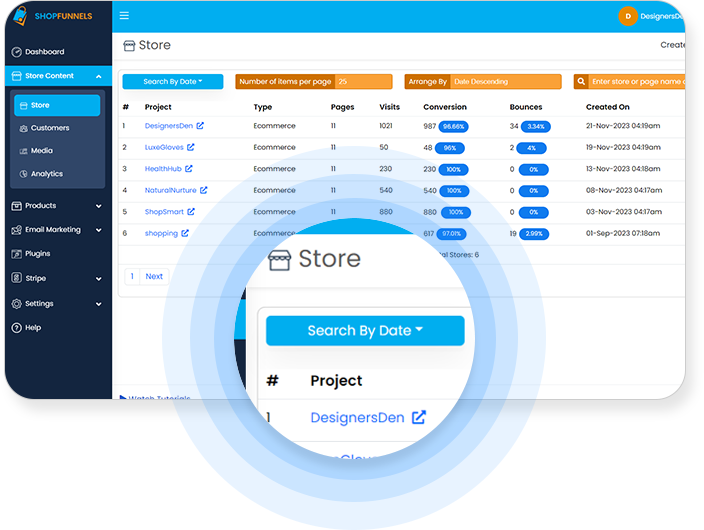
Task: Open the Search By Date dropdown
Action: pyautogui.click(x=172, y=82)
